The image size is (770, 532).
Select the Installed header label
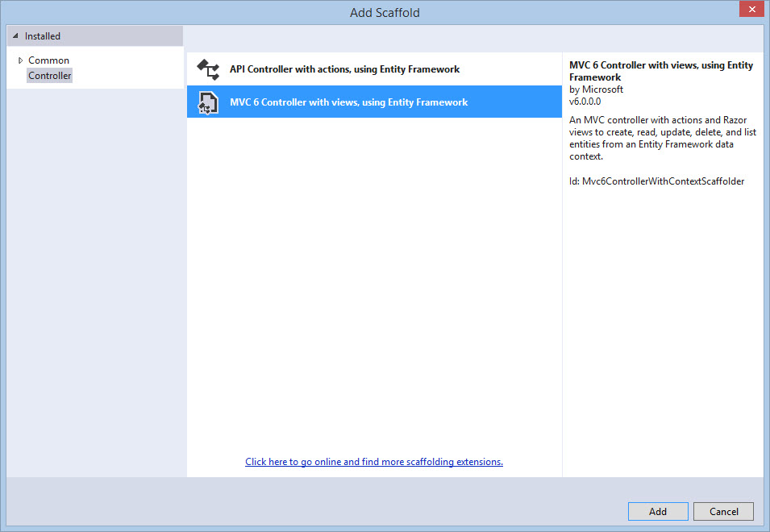coord(43,36)
